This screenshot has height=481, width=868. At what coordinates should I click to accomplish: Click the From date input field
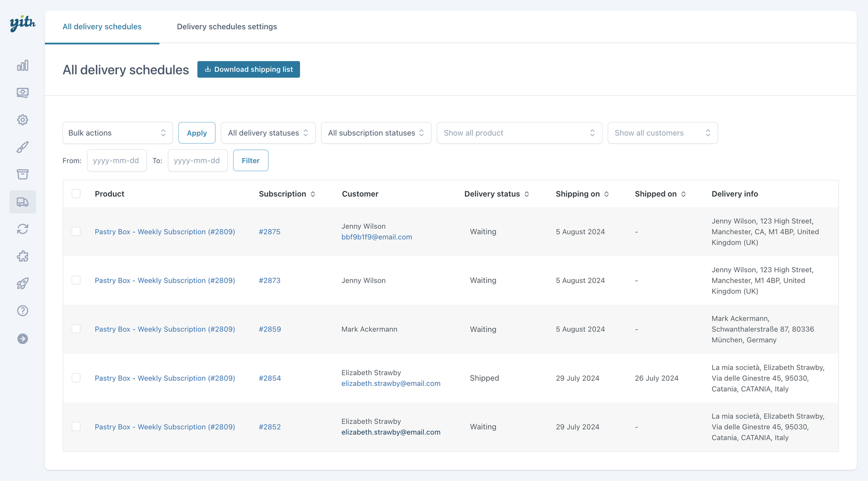[x=116, y=161]
